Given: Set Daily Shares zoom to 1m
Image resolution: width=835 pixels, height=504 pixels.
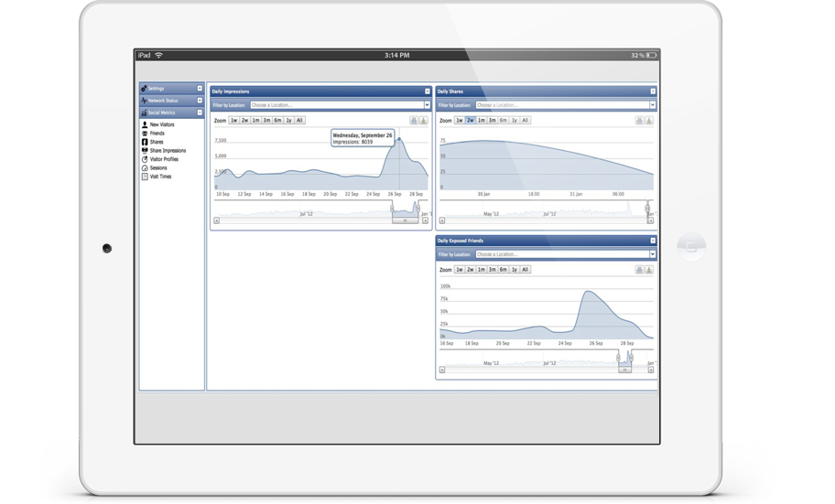Looking at the screenshot, I should (x=482, y=121).
